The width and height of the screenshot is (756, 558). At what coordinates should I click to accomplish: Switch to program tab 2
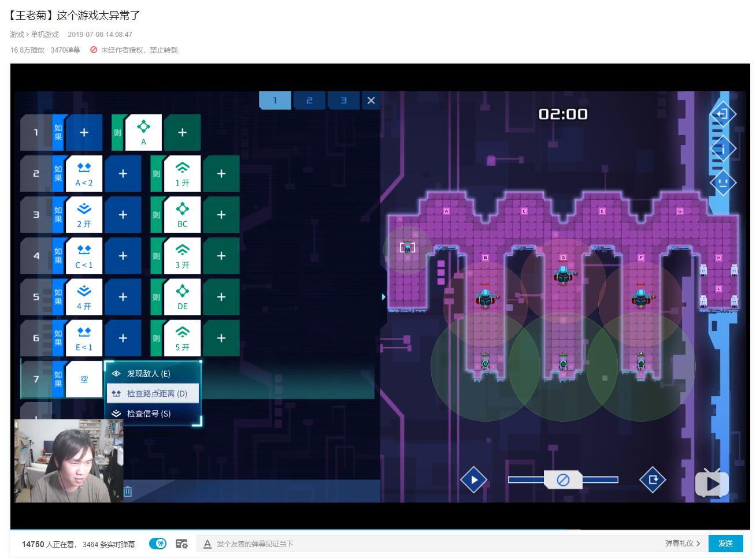point(309,101)
